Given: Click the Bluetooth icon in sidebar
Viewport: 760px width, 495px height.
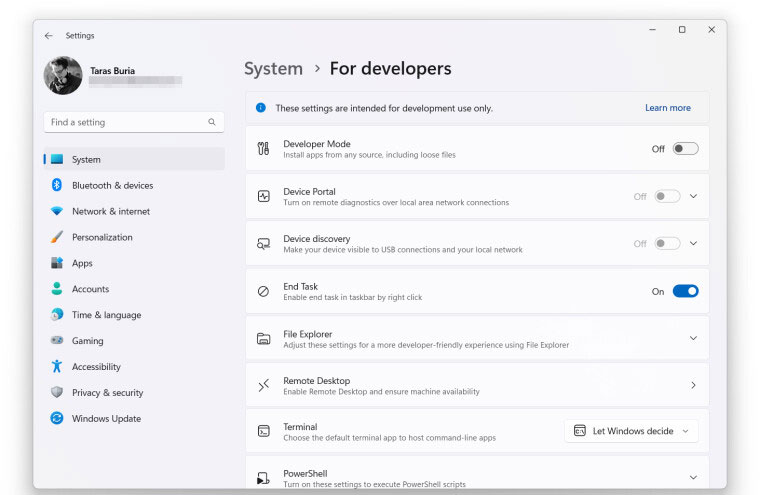Looking at the screenshot, I should click(x=57, y=185).
